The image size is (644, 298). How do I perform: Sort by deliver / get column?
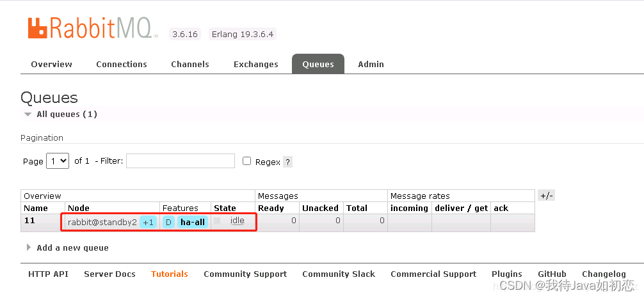461,208
